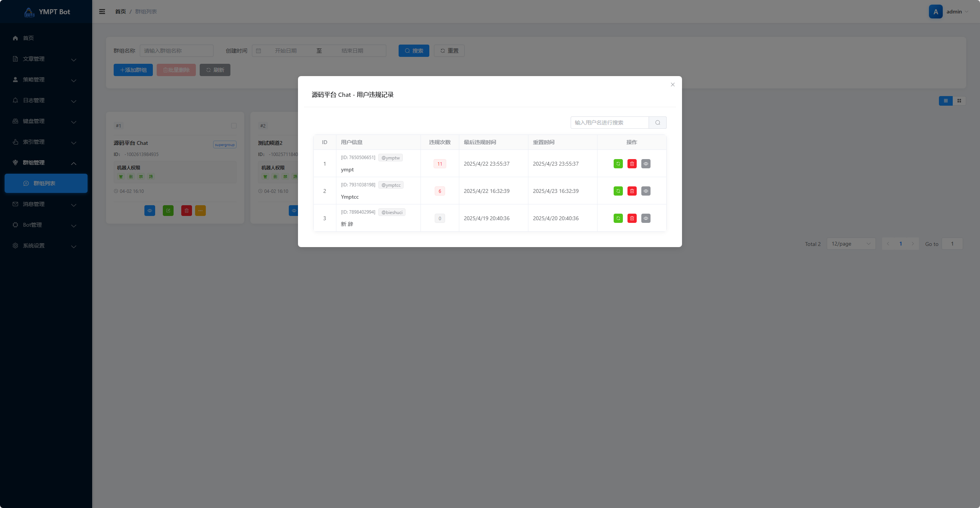The image size is (980, 508).
Task: Click gray eye icon for ympt row
Action: [x=646, y=164]
